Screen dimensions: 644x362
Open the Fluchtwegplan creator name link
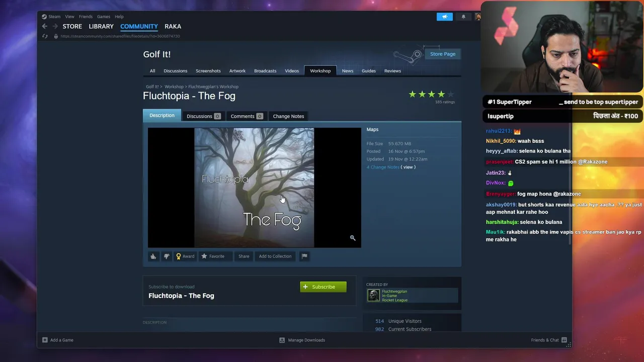point(394,292)
